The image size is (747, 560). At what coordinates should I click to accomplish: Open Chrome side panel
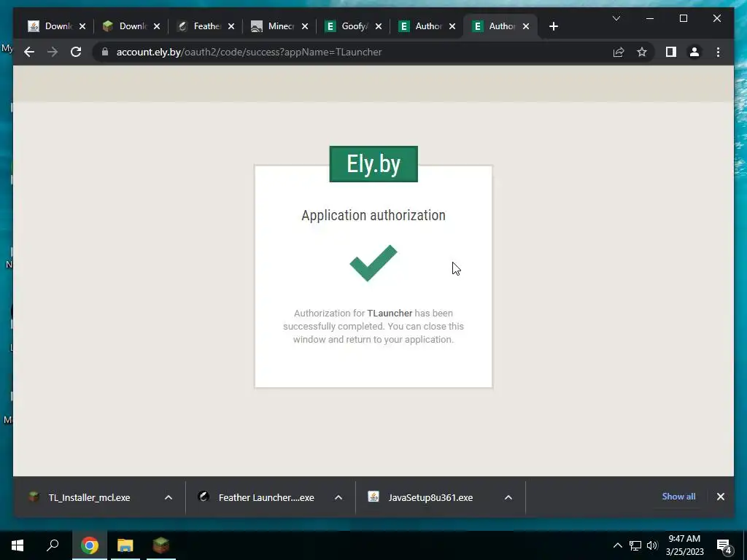[671, 52]
